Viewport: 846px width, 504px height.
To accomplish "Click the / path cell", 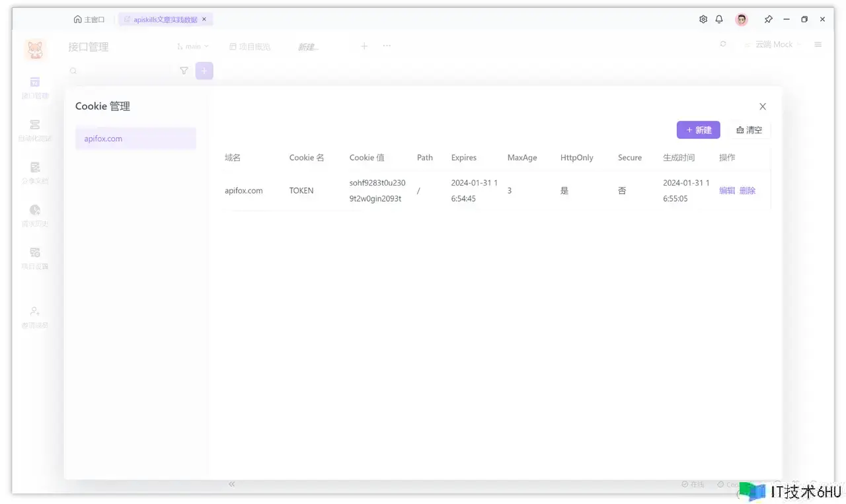I will point(418,191).
